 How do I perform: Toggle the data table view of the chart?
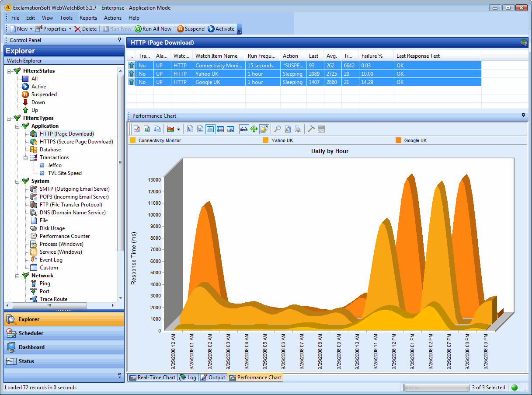(x=220, y=129)
